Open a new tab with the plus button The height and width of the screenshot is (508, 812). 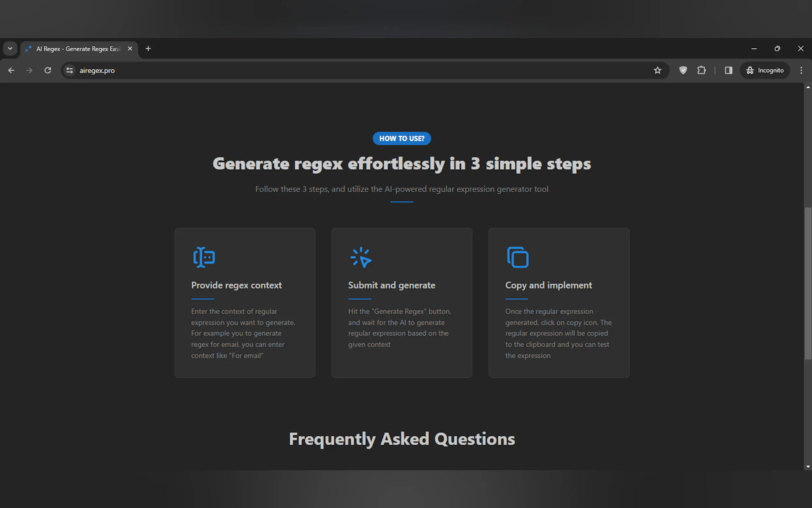148,49
